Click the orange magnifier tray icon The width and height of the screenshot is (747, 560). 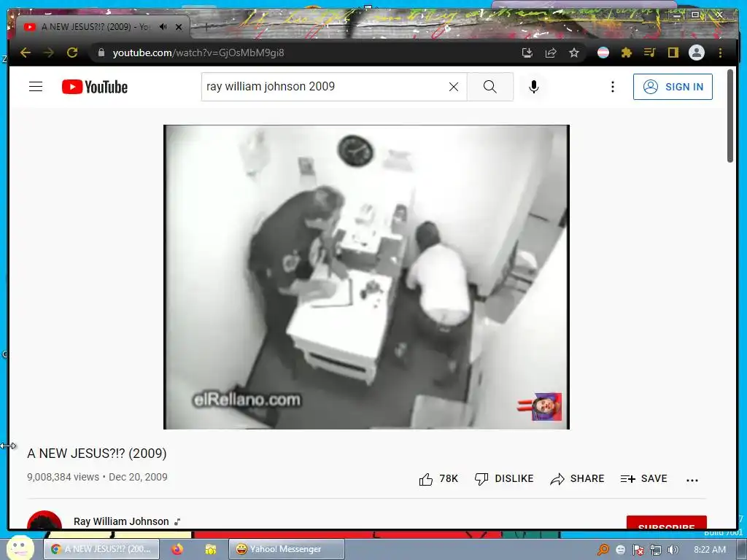603,550
